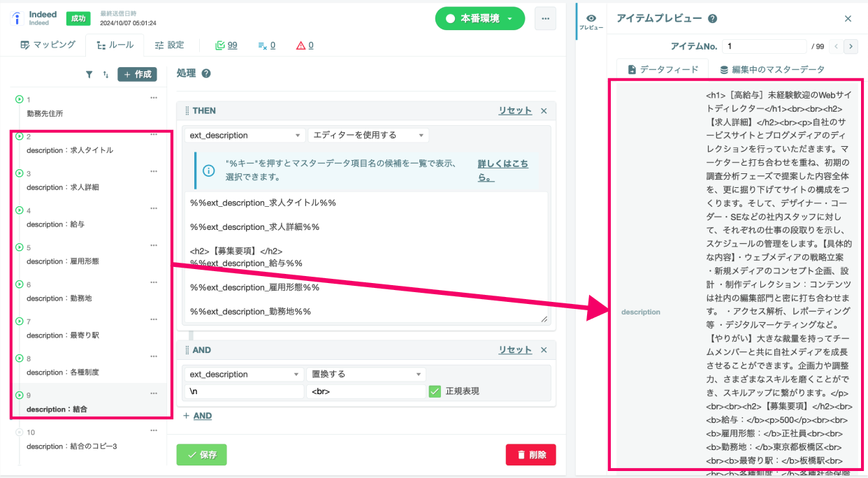Expand the 置換する action dropdown
The width and height of the screenshot is (868, 478).
tap(366, 374)
